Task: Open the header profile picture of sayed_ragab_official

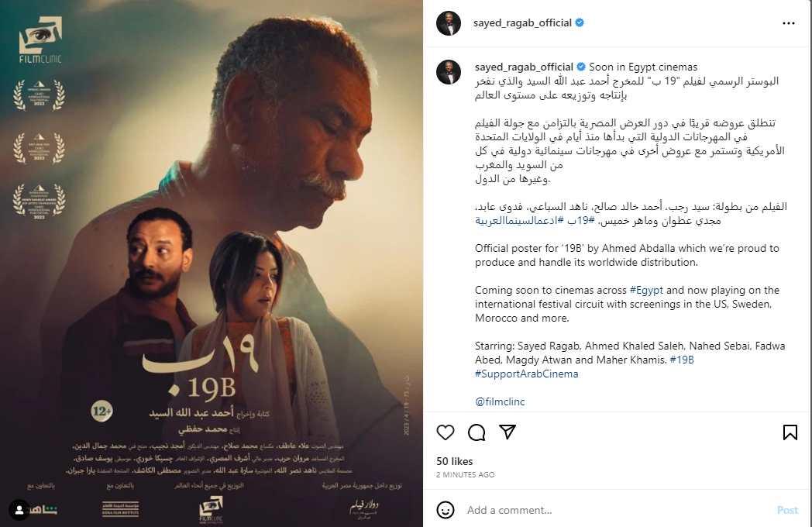Action: (x=449, y=22)
